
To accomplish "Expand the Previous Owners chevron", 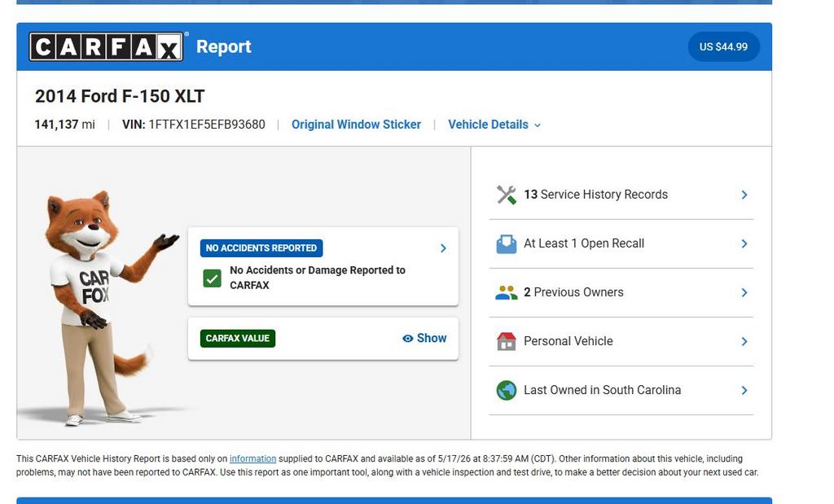I will [744, 293].
